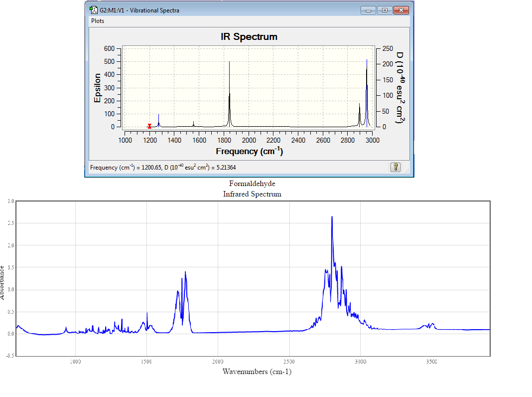Click the Frequency axis label
The height and width of the screenshot is (397, 532).
point(250,151)
